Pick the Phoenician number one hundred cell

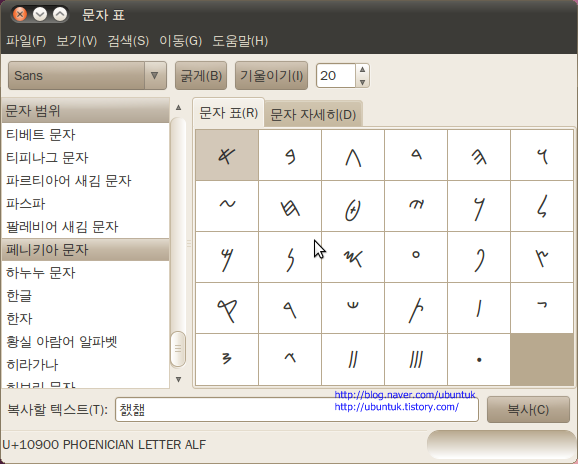tap(290, 359)
